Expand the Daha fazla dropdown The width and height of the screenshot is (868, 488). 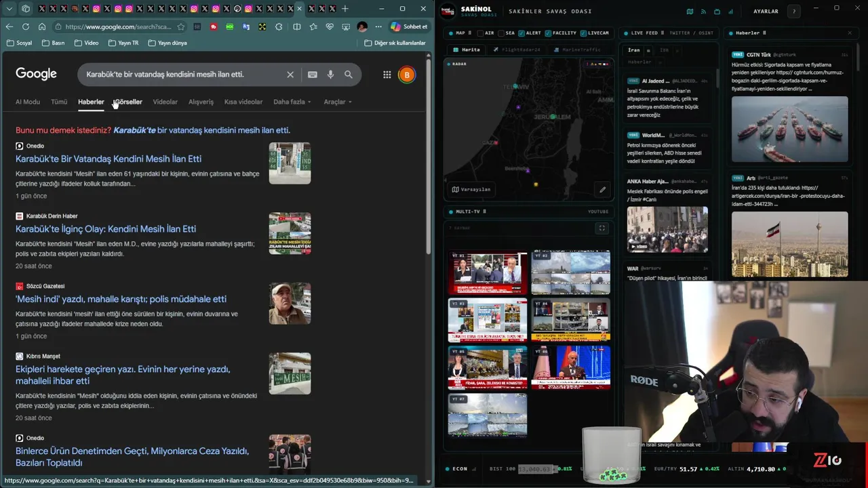coord(292,102)
